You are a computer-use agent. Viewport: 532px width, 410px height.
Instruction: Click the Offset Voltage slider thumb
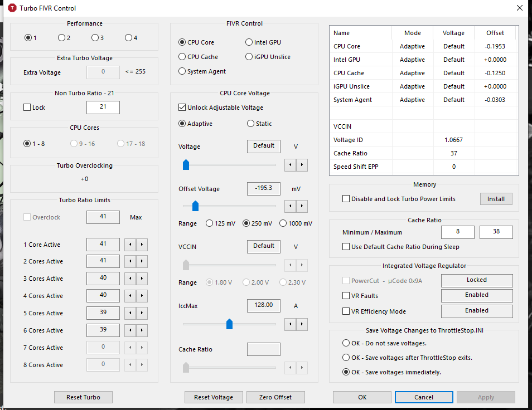[x=195, y=206]
